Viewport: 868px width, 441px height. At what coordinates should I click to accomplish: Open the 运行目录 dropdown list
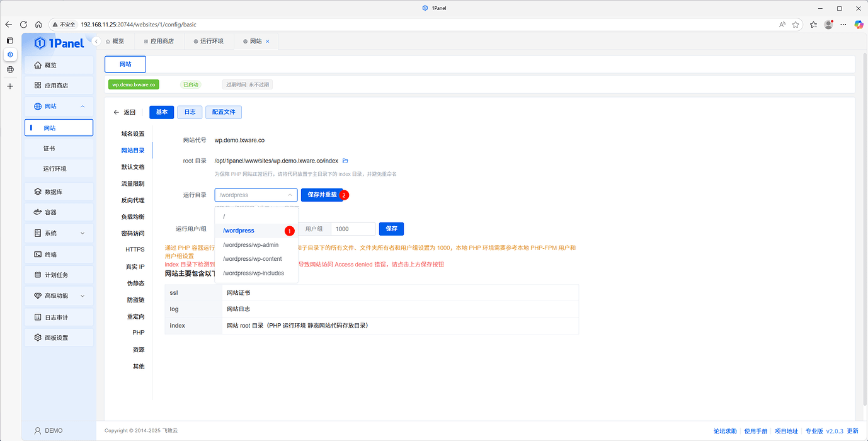click(255, 195)
